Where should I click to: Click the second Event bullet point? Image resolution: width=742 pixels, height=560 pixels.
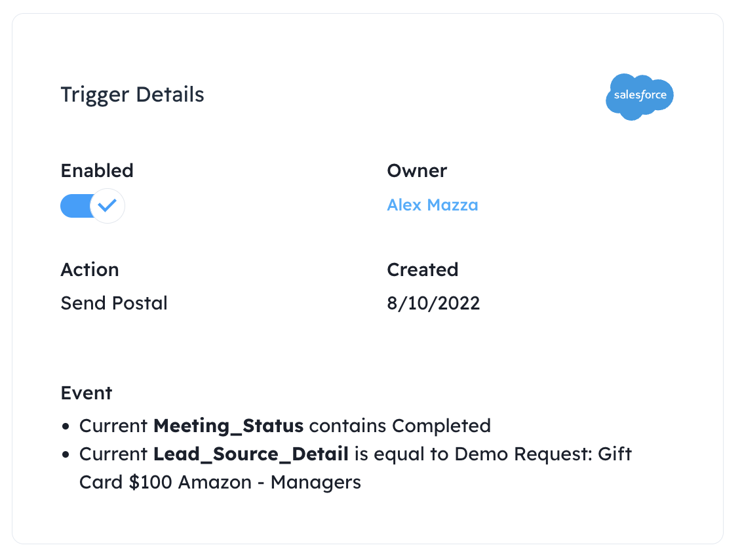click(66, 455)
